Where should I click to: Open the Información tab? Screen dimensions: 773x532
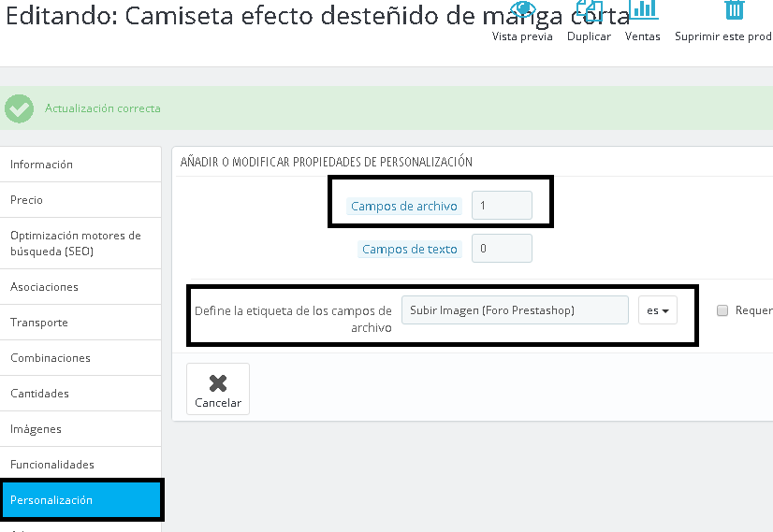[80, 165]
